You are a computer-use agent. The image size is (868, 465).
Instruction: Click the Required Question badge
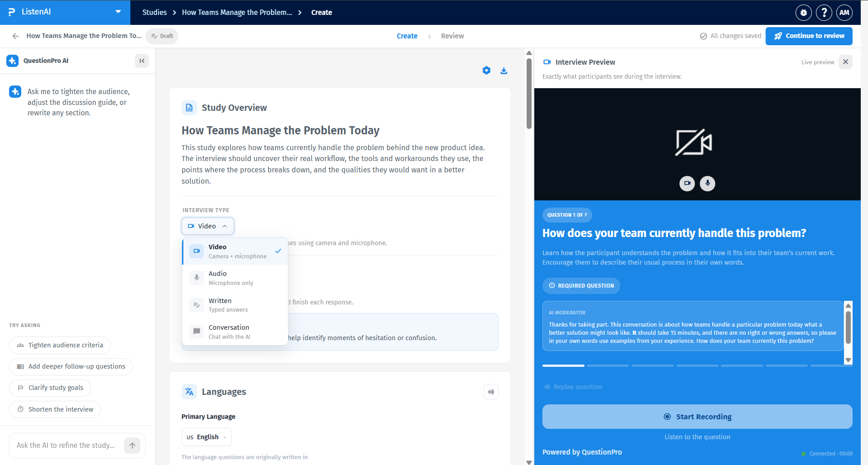click(581, 286)
